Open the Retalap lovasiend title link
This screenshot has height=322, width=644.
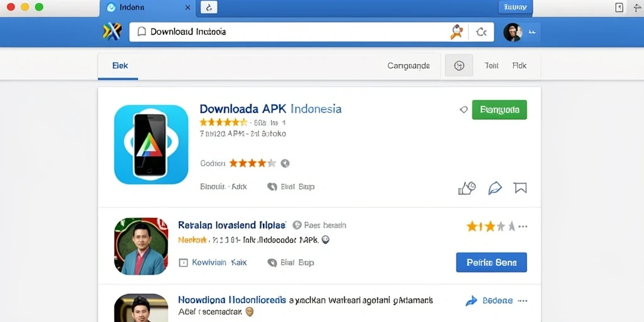[232, 225]
